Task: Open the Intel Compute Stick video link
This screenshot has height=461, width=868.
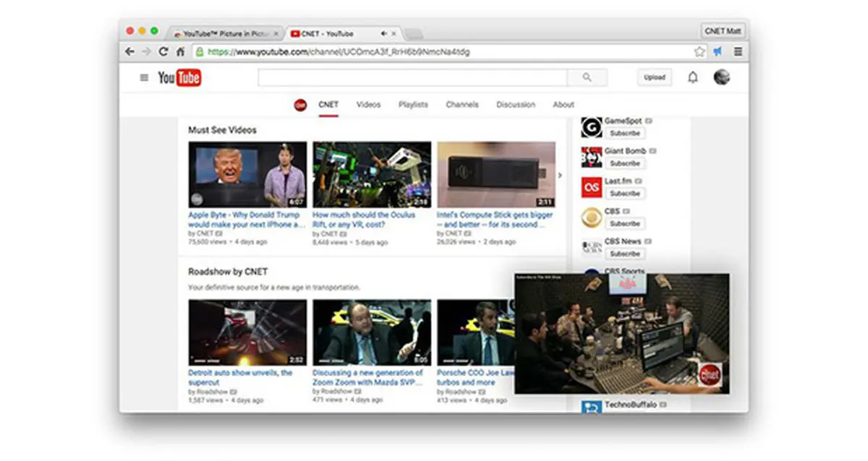Action: tap(495, 220)
